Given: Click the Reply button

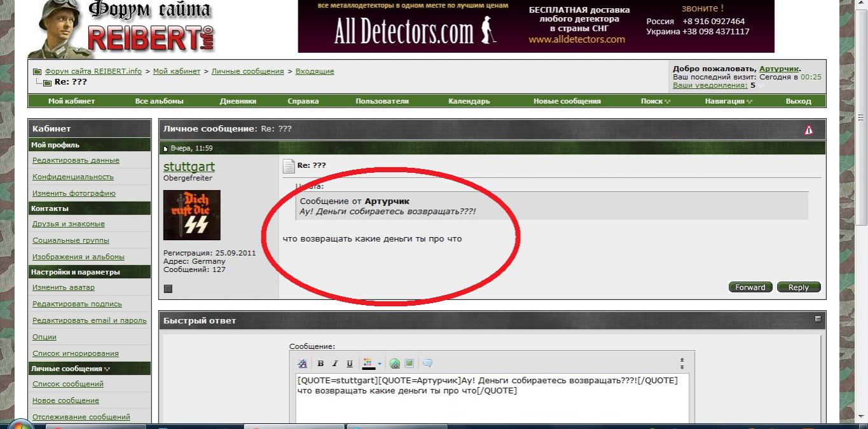Looking at the screenshot, I should pyautogui.click(x=799, y=287).
